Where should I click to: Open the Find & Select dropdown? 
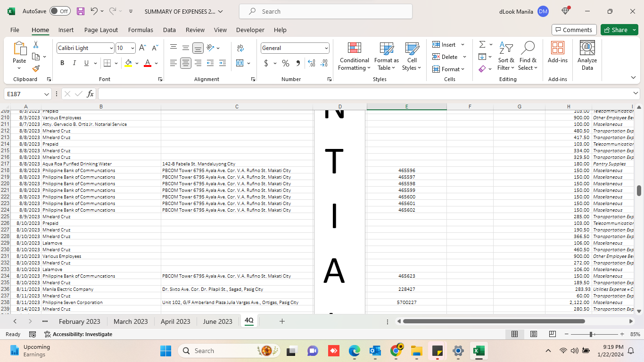point(528,56)
